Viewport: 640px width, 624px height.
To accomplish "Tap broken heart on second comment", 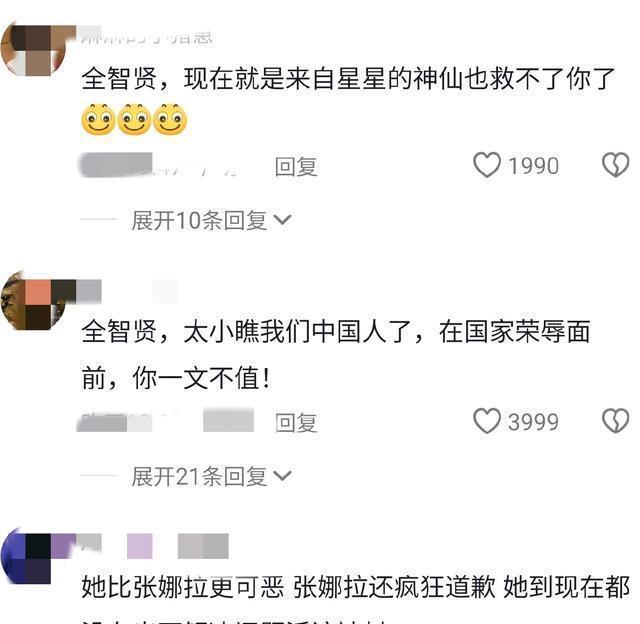I will point(616,421).
